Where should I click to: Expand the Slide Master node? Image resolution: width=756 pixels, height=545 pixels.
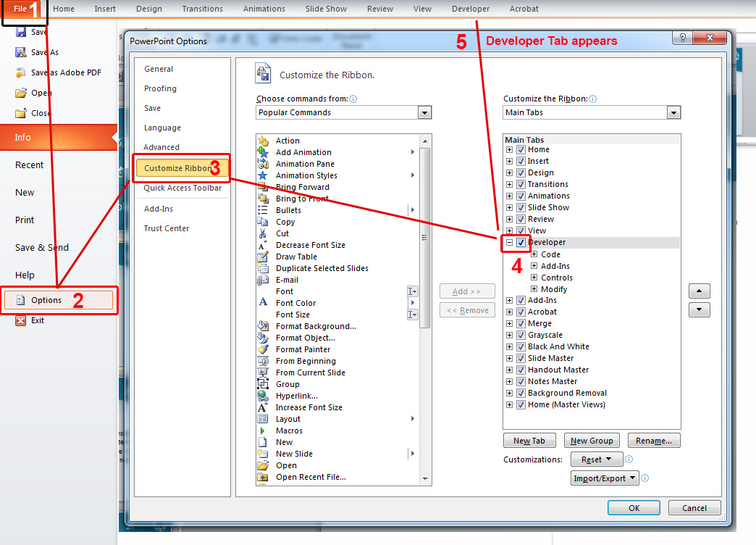coord(509,358)
